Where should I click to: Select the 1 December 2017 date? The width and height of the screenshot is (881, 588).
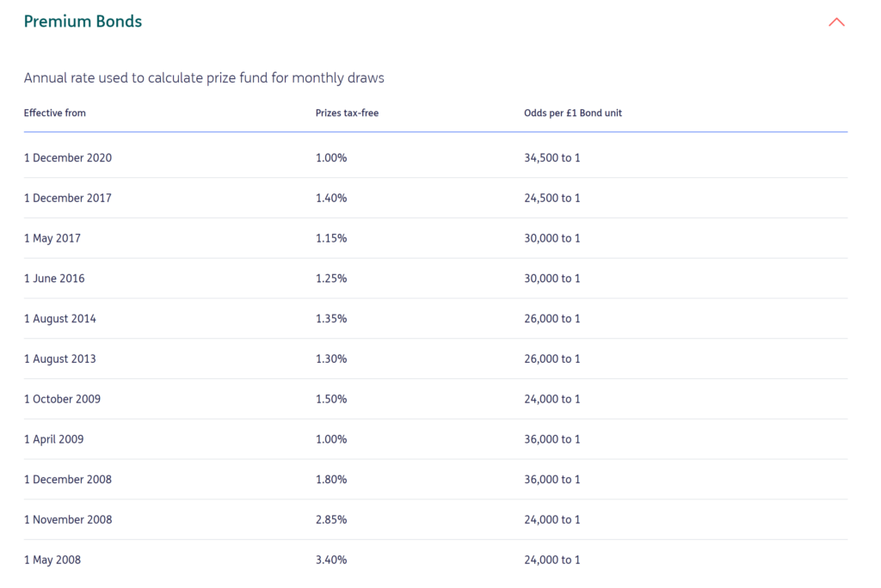tap(67, 199)
